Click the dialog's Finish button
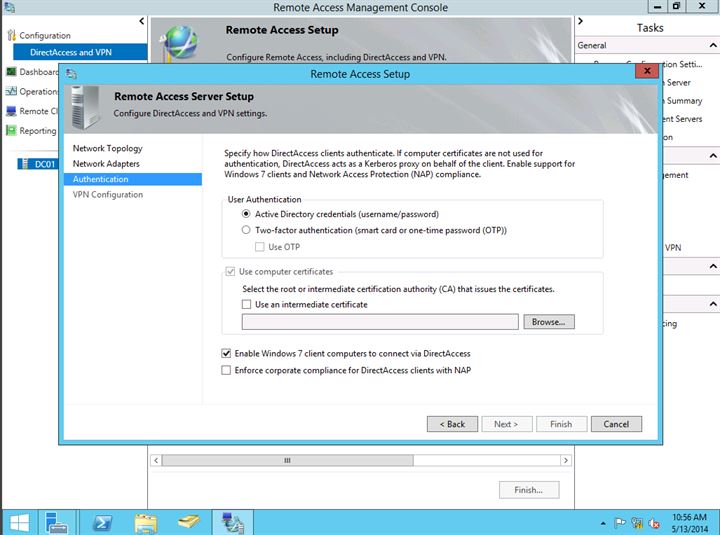The width and height of the screenshot is (720, 535). 561,424
